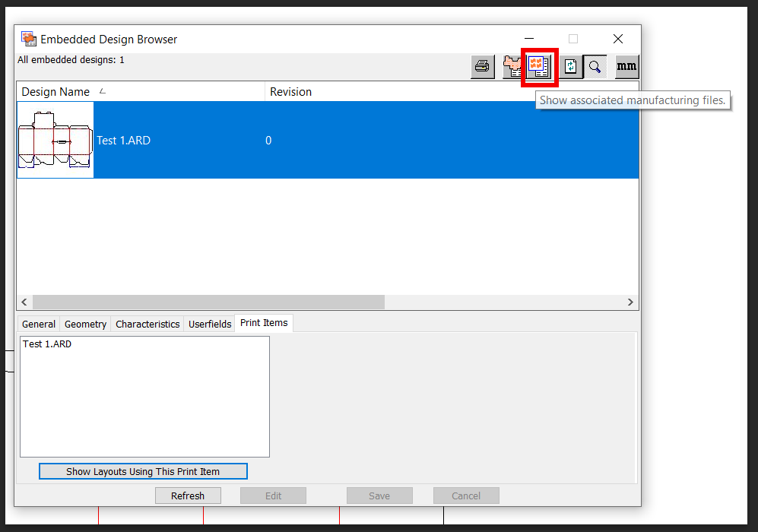Open layouts view using the nested designs icon
This screenshot has width=758, height=532.
512,67
